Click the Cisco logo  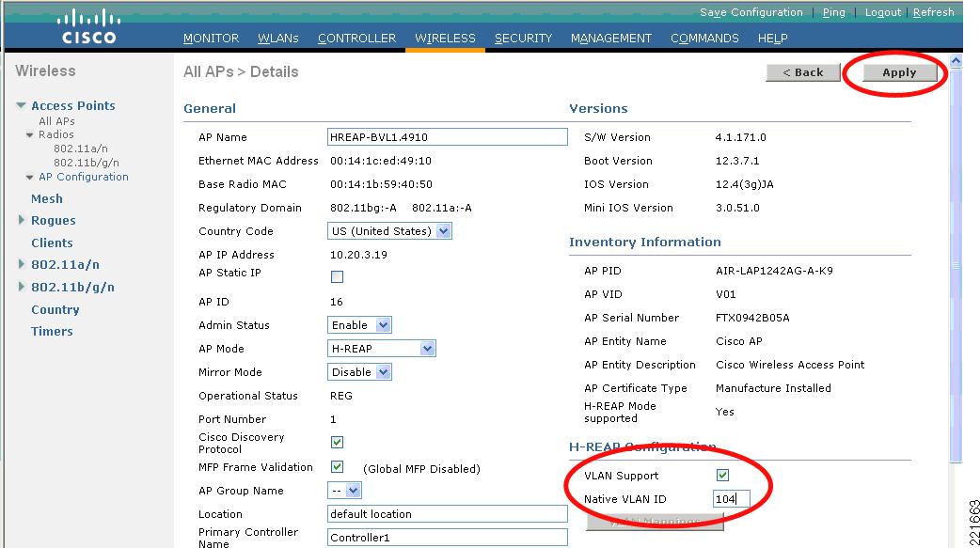point(88,27)
